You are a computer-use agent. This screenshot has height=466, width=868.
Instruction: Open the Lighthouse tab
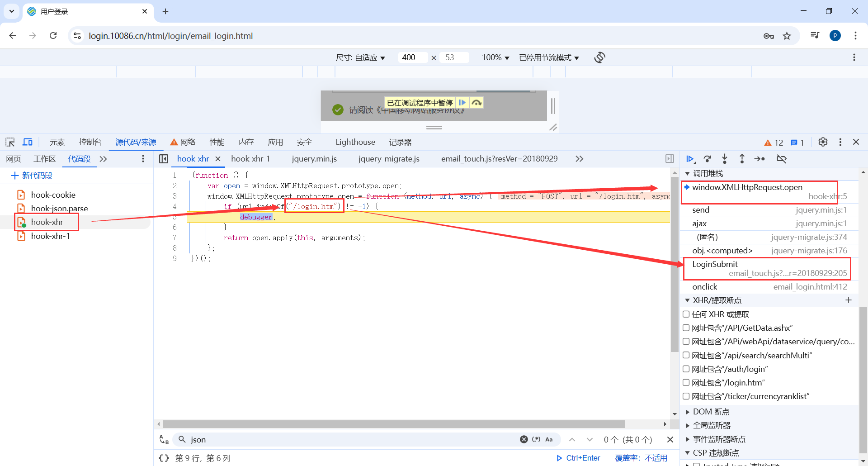[x=355, y=142]
